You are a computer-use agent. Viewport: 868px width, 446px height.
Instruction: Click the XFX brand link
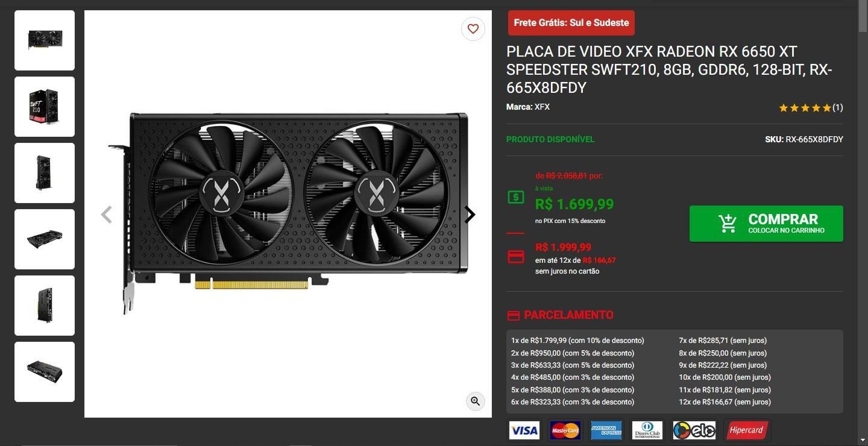tap(542, 107)
